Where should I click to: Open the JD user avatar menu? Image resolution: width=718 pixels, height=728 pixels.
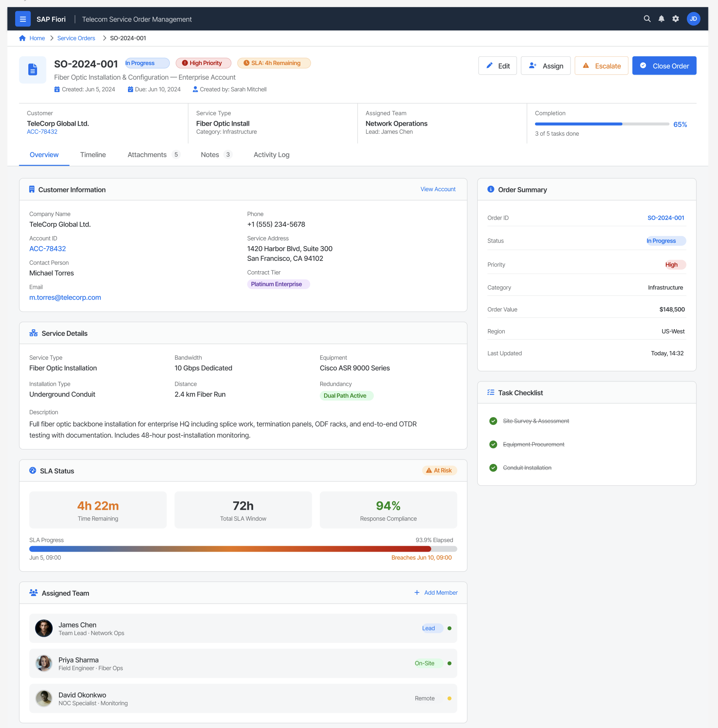pos(693,19)
